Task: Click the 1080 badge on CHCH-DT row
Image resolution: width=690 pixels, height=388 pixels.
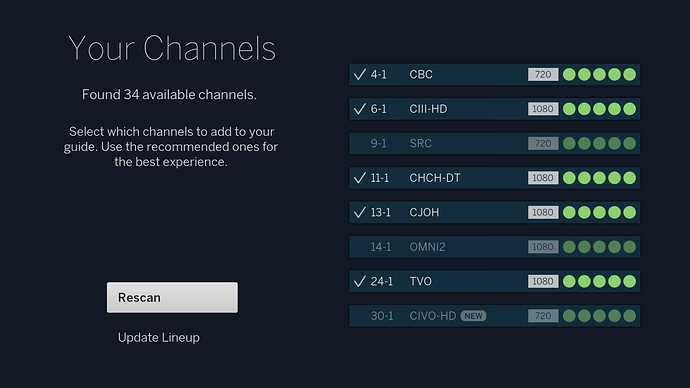Action: (543, 178)
